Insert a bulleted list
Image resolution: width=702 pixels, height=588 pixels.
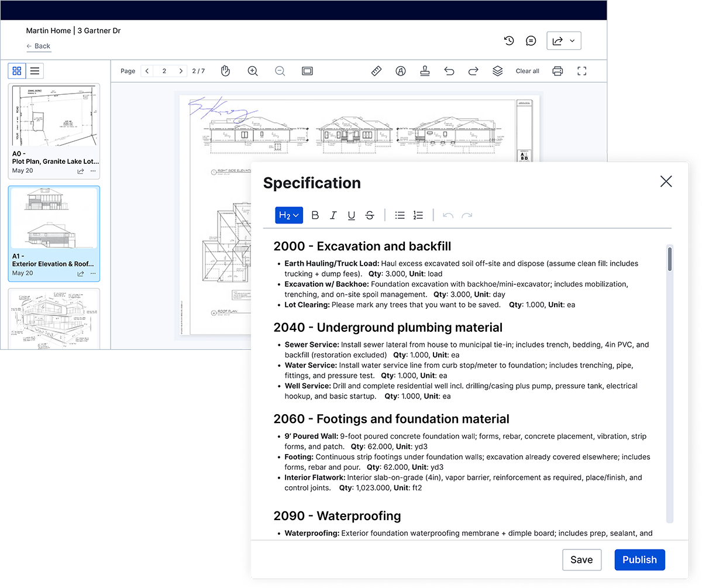pos(400,215)
